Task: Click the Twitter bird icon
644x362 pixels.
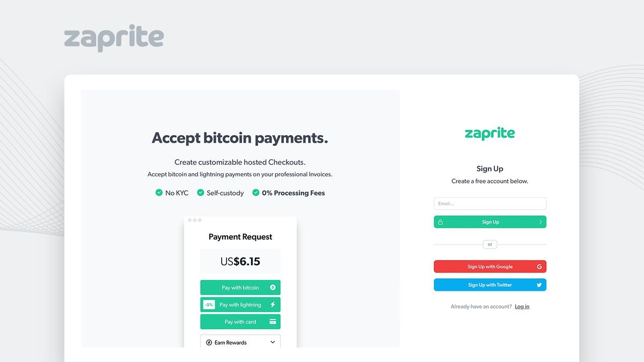Action: pyautogui.click(x=539, y=285)
